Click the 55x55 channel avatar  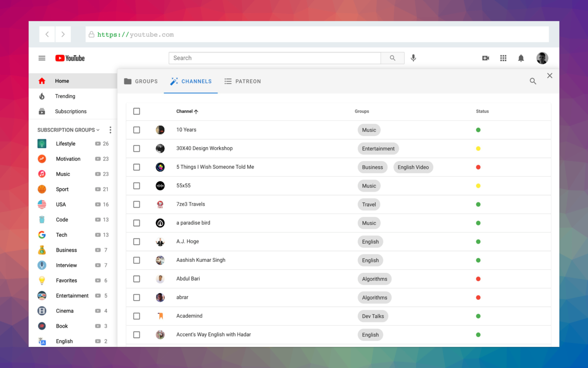pos(160,186)
